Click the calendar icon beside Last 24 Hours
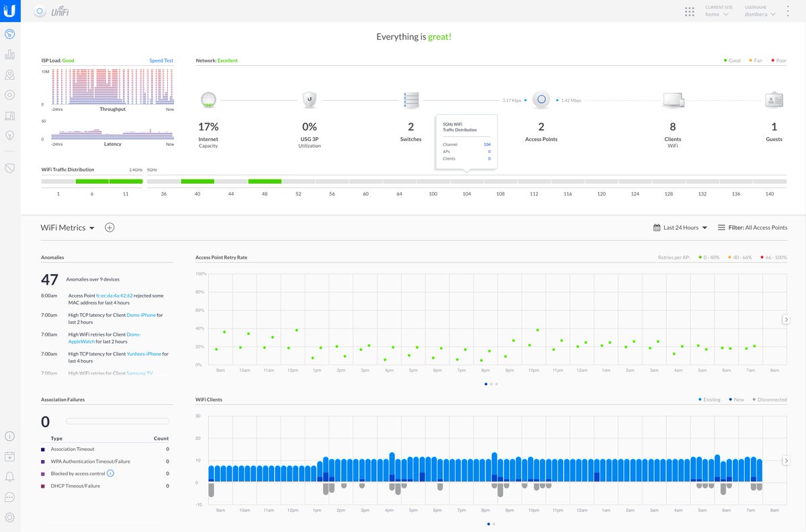 [657, 228]
